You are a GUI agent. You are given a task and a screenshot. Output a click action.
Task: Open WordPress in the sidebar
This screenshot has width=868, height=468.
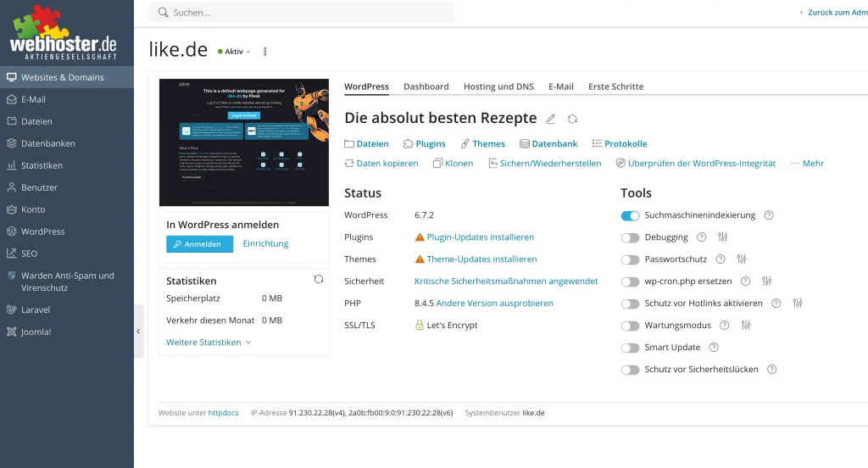point(67,231)
